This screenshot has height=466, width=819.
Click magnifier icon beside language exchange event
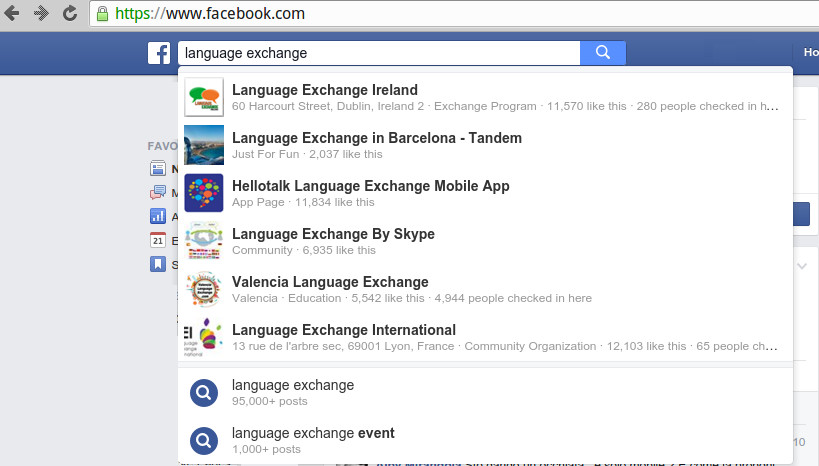[x=204, y=441]
